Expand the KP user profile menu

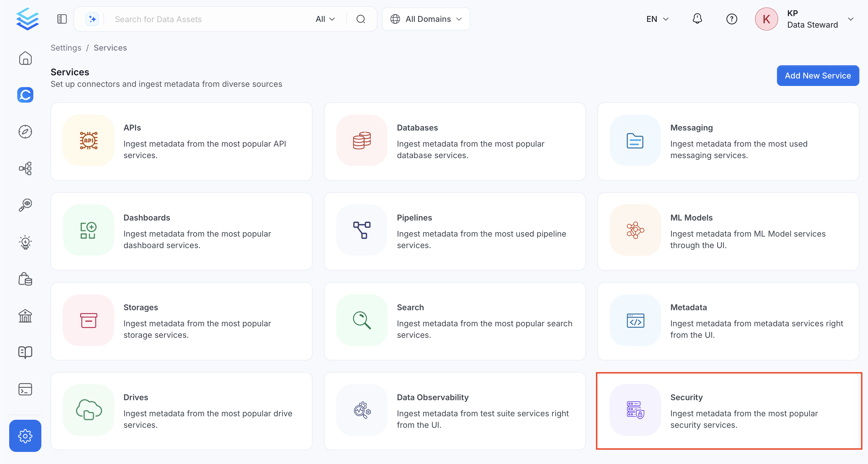tap(851, 19)
